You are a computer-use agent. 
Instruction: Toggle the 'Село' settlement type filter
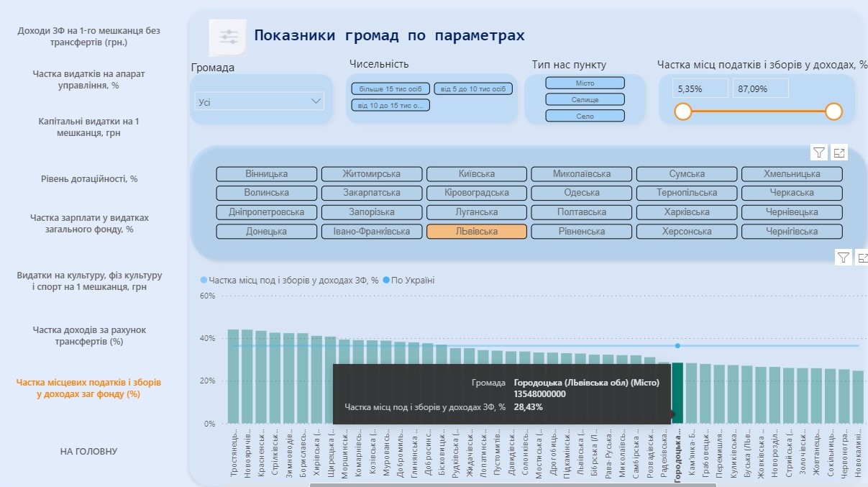(585, 116)
